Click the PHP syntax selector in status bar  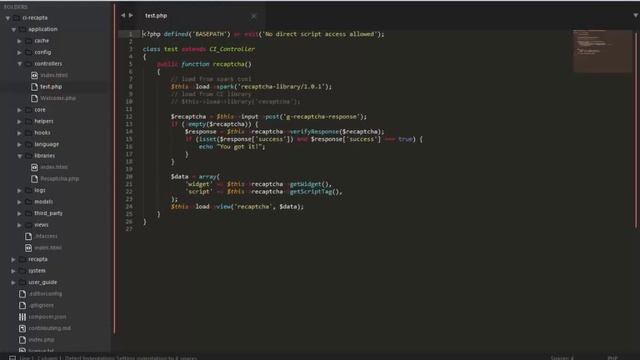pyautogui.click(x=612, y=358)
